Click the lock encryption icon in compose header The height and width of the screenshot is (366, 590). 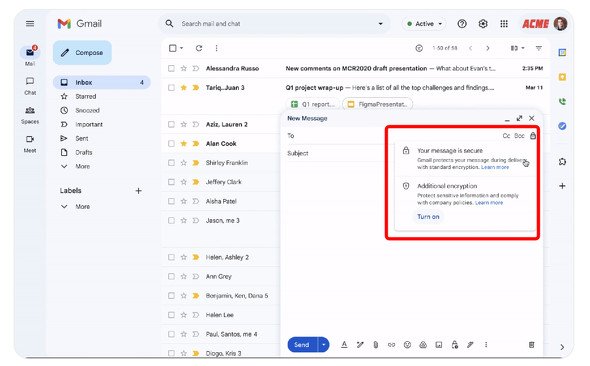click(533, 135)
